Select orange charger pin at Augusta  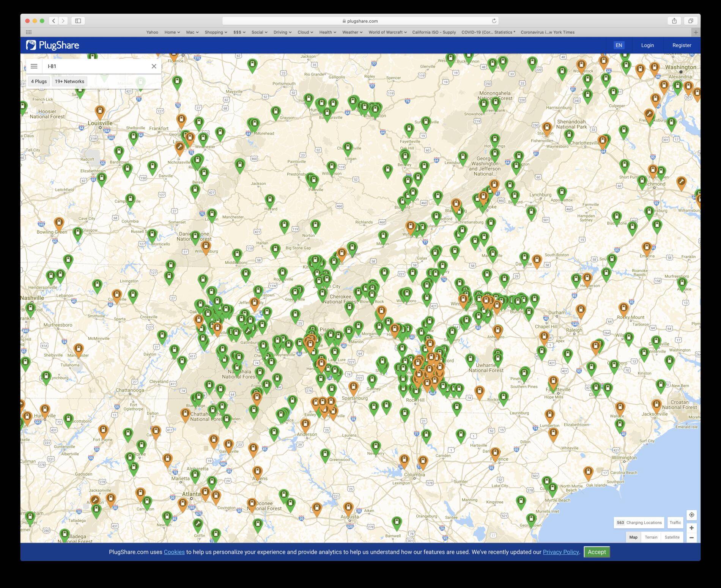(x=348, y=508)
